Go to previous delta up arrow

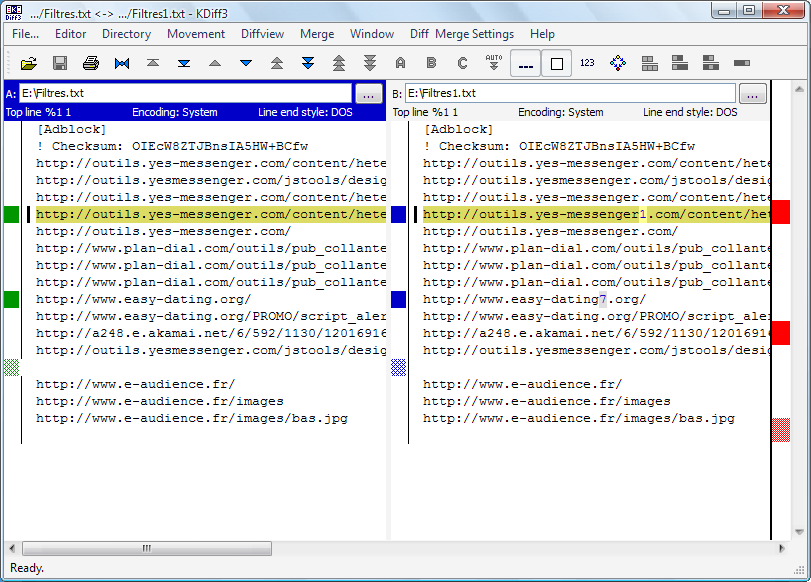215,63
